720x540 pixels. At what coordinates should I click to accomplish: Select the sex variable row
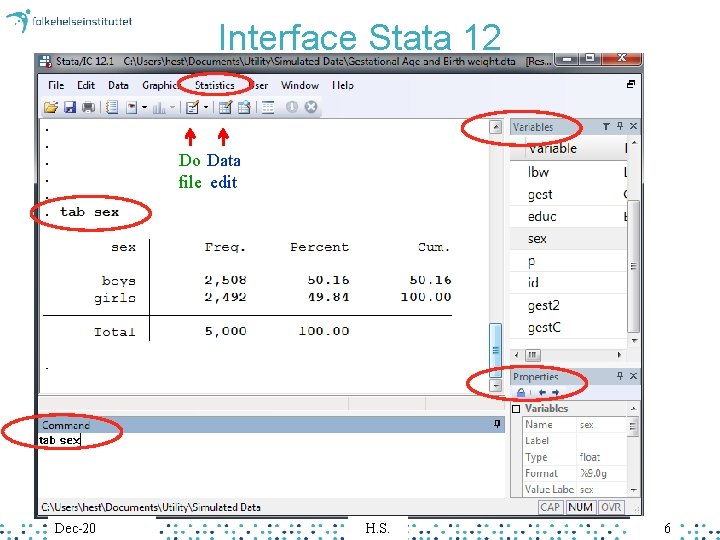tap(568, 238)
